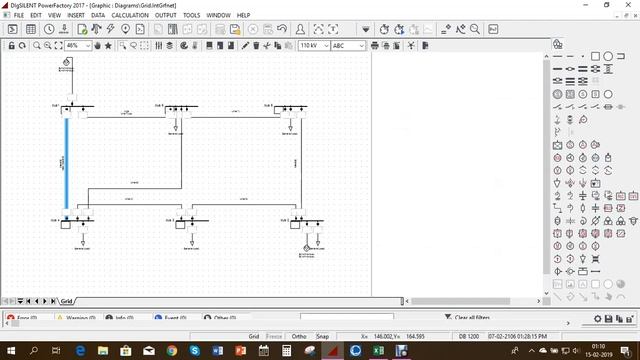Expand the black down-arrow toolbar selector
This screenshot has width=640, height=360.
coord(366,29)
